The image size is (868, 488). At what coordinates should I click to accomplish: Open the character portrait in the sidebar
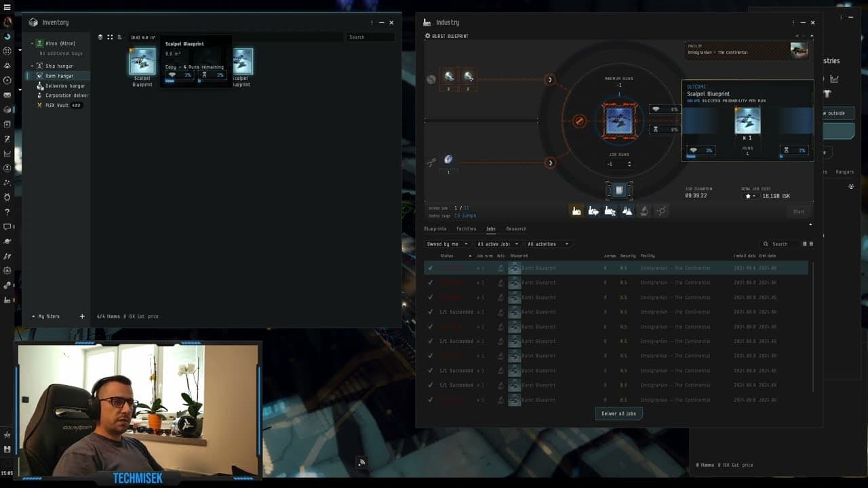pyautogui.click(x=7, y=22)
